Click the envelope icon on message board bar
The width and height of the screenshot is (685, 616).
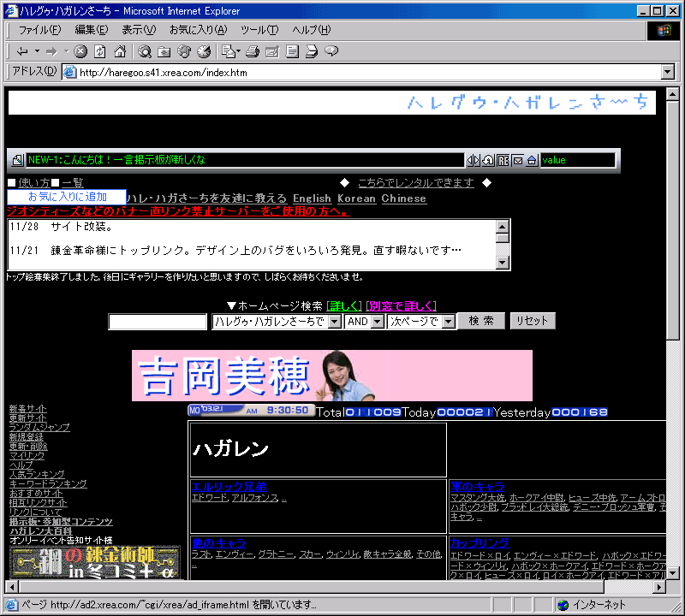click(518, 160)
